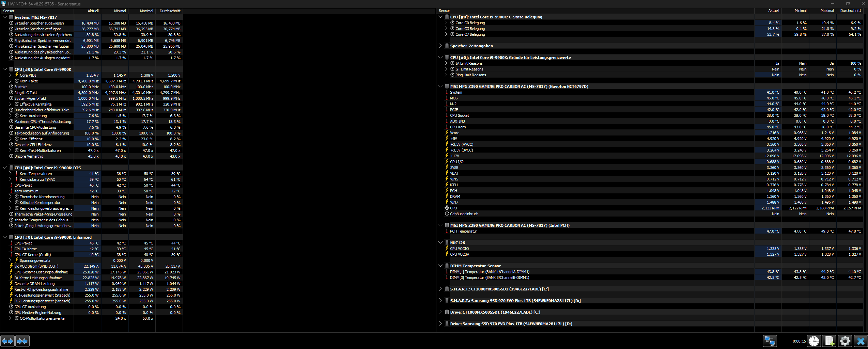Click the expand layout arrows button
868x349 pixels.
pos(7,341)
